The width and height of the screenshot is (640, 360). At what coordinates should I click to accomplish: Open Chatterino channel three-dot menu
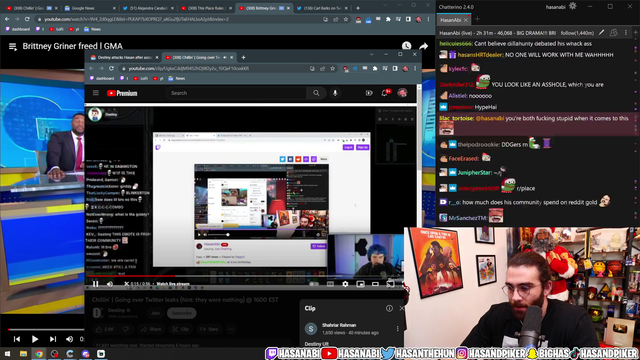[626, 33]
